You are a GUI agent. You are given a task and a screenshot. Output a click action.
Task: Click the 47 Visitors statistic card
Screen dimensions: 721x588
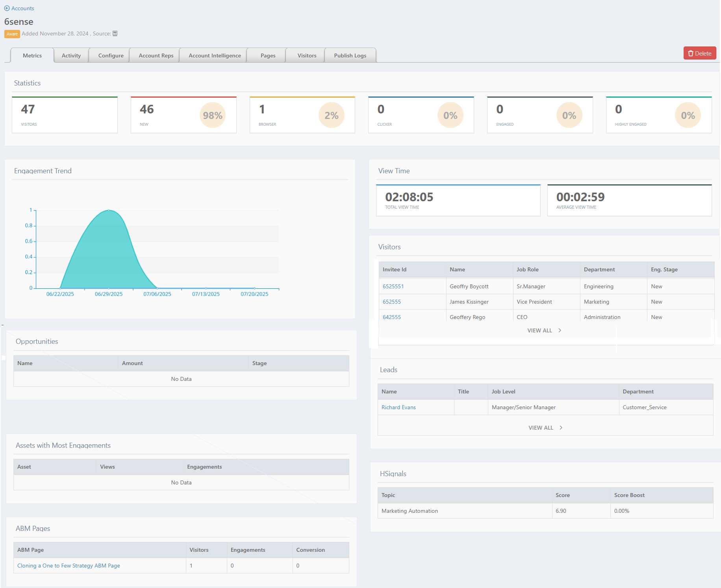click(x=65, y=115)
